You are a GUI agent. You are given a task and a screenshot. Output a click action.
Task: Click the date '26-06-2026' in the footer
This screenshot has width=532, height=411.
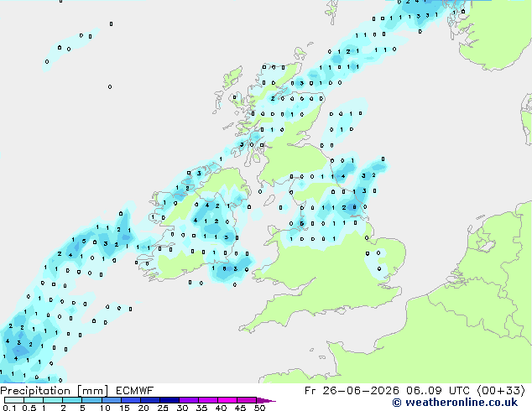click(x=361, y=391)
